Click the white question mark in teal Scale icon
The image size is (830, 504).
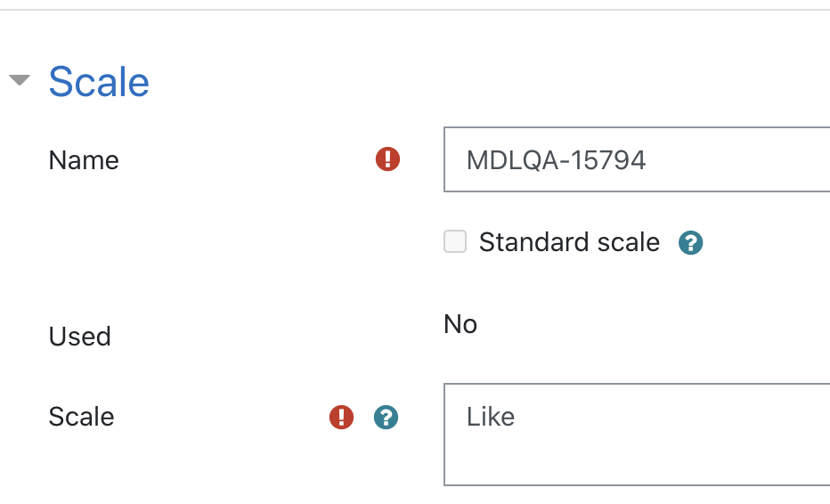click(x=386, y=417)
